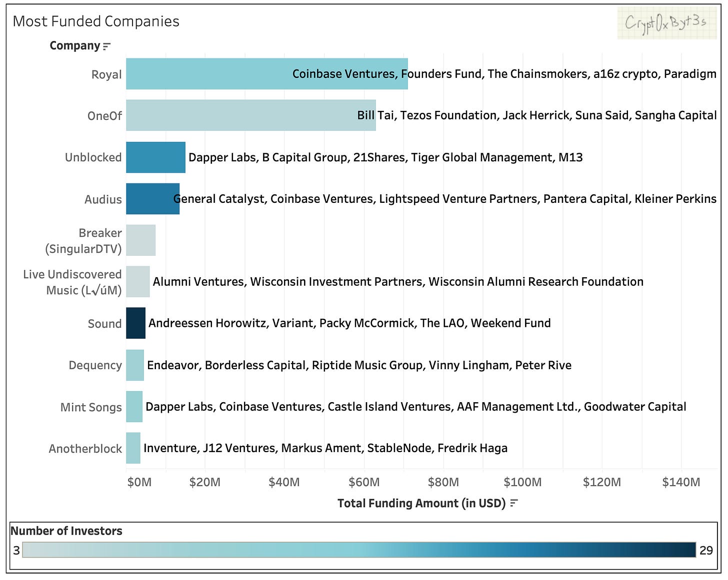
Task: Click the Anotherblock company label
Action: (x=85, y=449)
